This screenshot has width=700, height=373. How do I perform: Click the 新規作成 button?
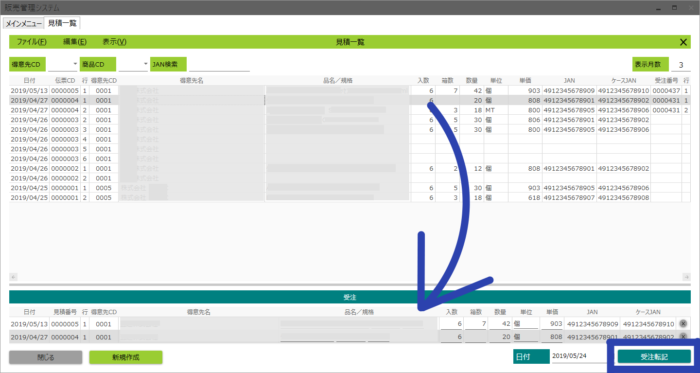pyautogui.click(x=125, y=357)
